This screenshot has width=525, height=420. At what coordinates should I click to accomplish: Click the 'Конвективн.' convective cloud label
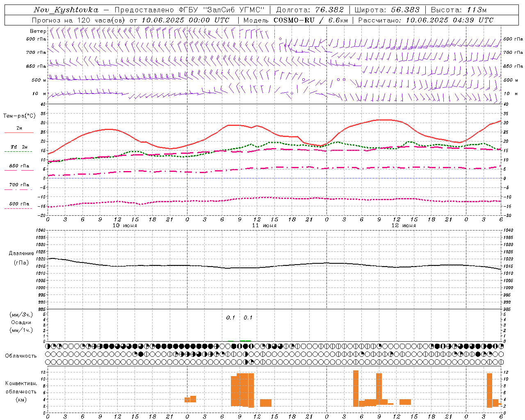click(21, 383)
